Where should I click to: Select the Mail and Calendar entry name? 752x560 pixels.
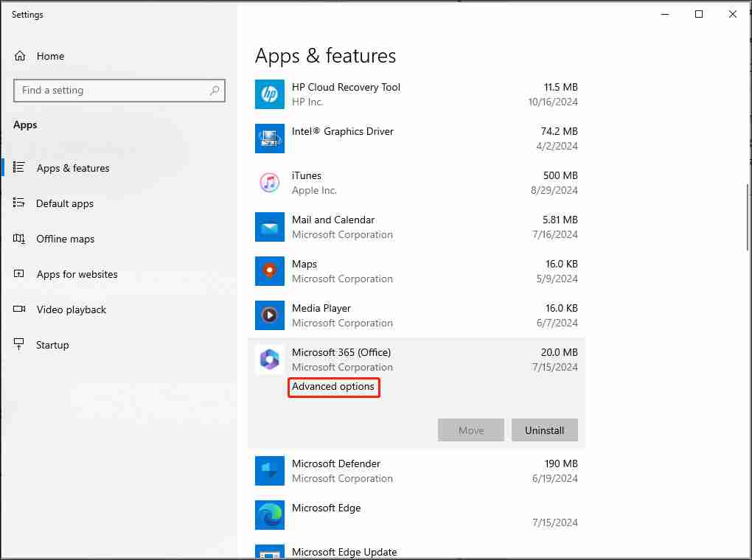[333, 220]
